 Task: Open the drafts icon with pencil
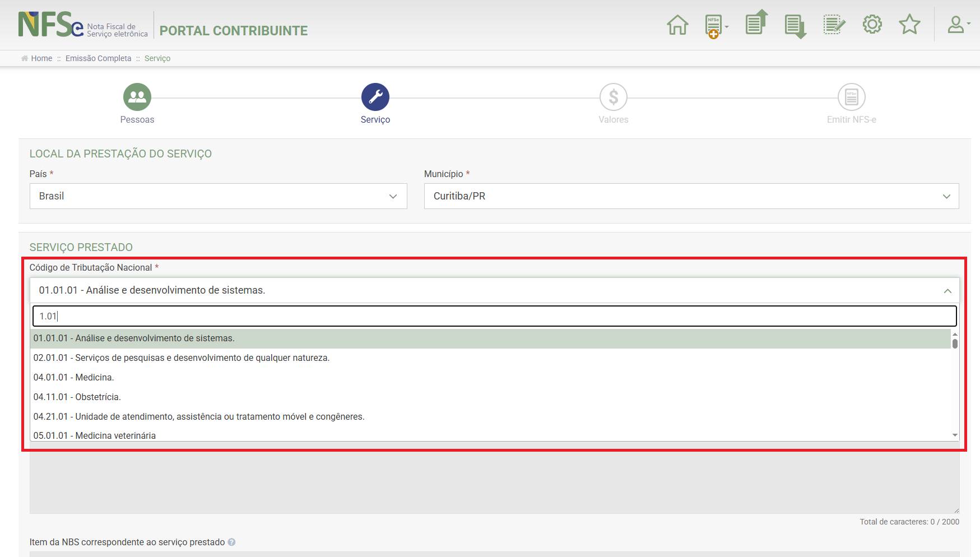click(834, 25)
